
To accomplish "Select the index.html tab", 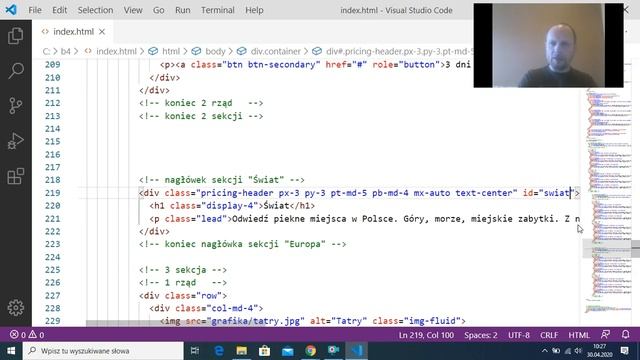I will tap(73, 31).
